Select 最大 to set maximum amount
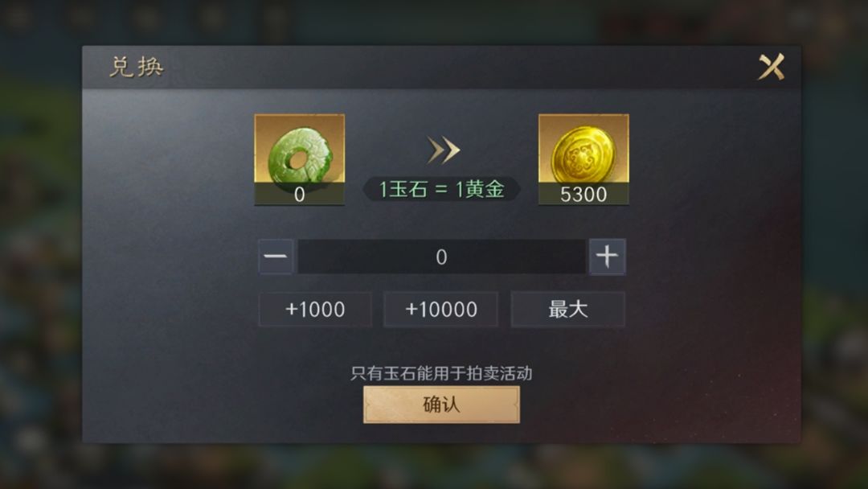This screenshot has height=489, width=868. coord(568,309)
